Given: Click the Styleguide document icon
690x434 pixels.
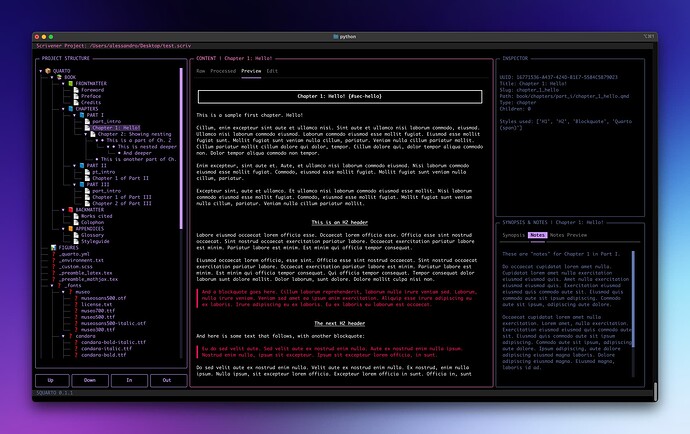Looking at the screenshot, I should pos(76,241).
